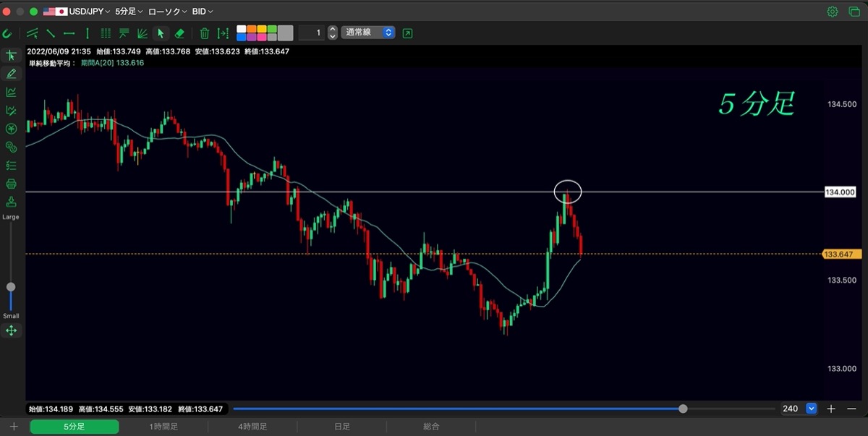Viewport: 868px width, 436px height.
Task: Zoom in chart with plus button
Action: 831,409
